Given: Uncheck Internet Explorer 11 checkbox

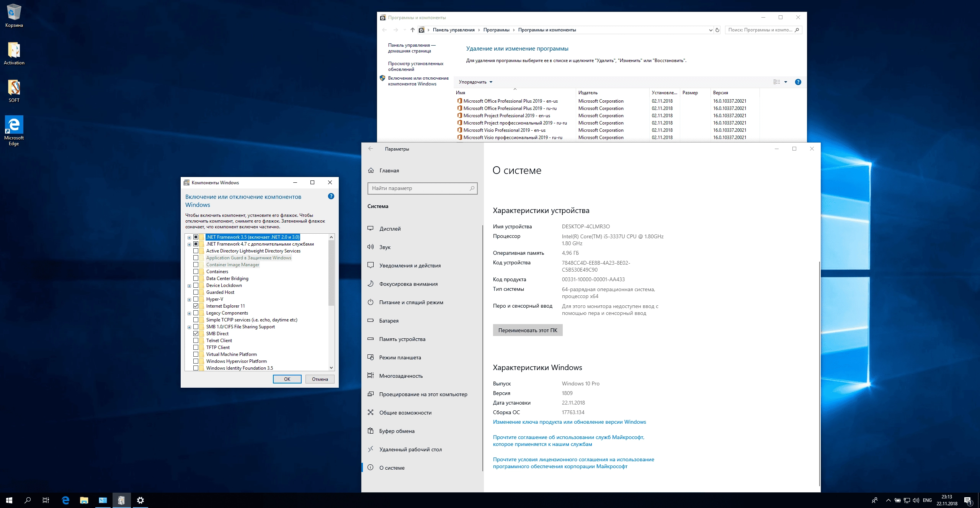Looking at the screenshot, I should pyautogui.click(x=196, y=306).
